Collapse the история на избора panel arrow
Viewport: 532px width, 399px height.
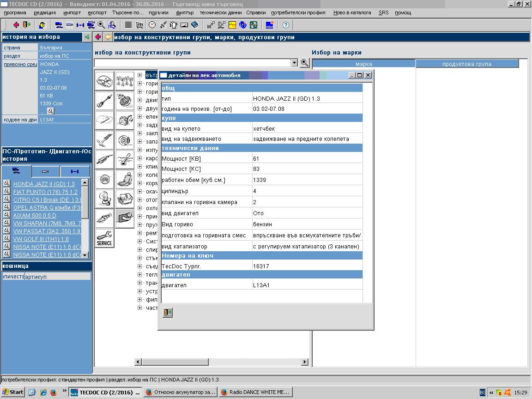[87, 37]
